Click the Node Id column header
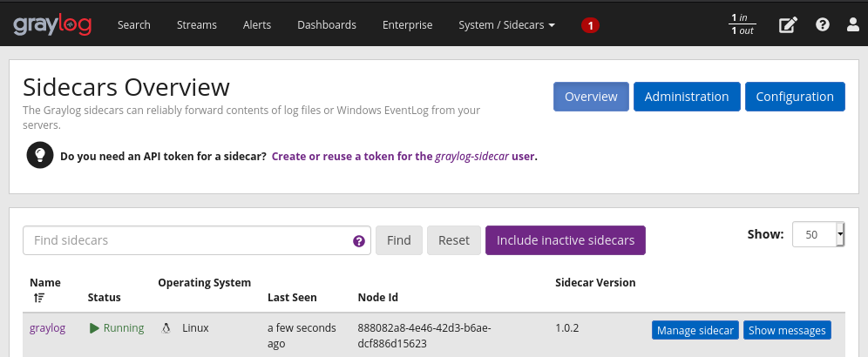This screenshot has height=357, width=868. point(378,297)
